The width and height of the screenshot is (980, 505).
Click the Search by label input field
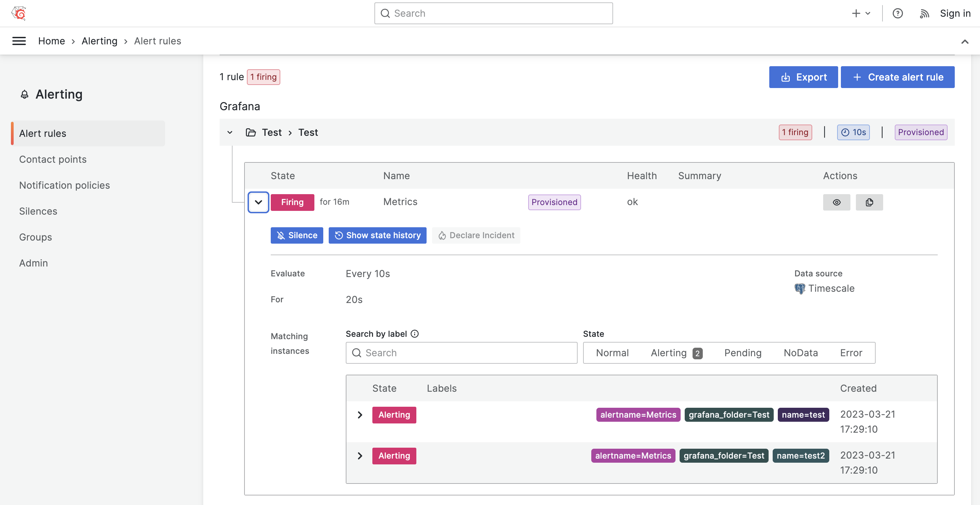(x=461, y=352)
